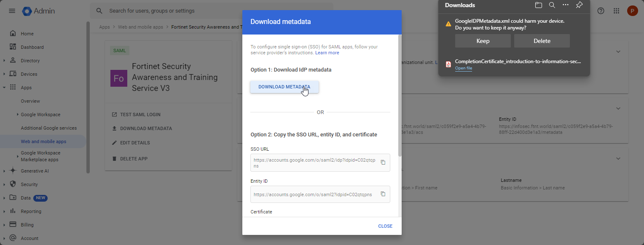Expand the Devices tree arrow
Image resolution: width=644 pixels, height=245 pixels.
point(4,74)
